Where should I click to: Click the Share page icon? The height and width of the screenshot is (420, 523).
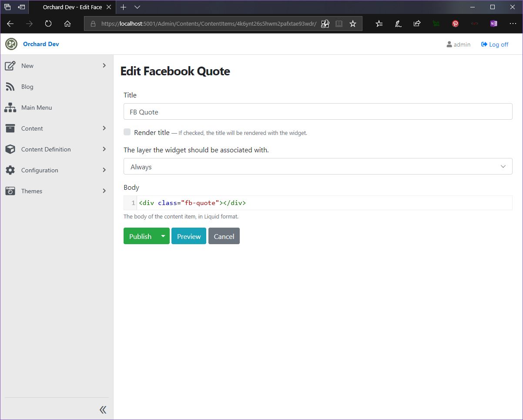[x=417, y=24]
